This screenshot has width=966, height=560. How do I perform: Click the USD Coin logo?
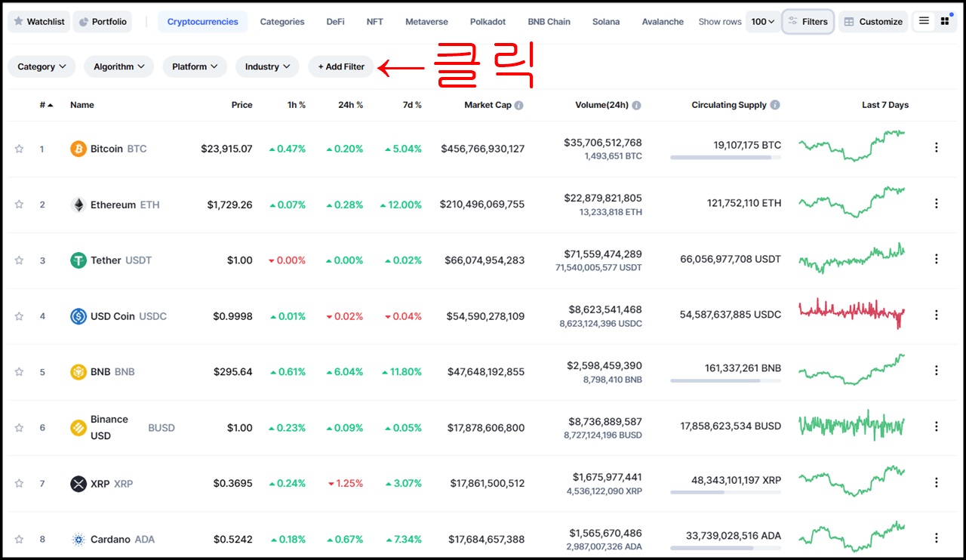[78, 316]
